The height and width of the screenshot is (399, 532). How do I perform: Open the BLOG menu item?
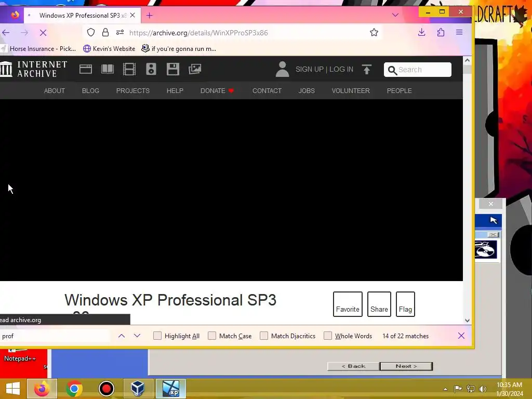pyautogui.click(x=90, y=90)
